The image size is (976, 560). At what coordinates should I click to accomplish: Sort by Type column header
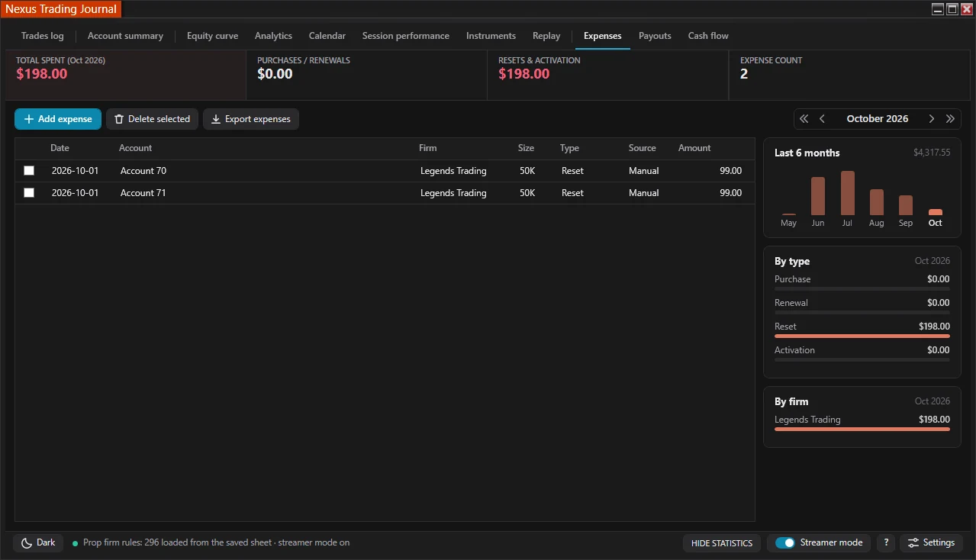click(569, 148)
